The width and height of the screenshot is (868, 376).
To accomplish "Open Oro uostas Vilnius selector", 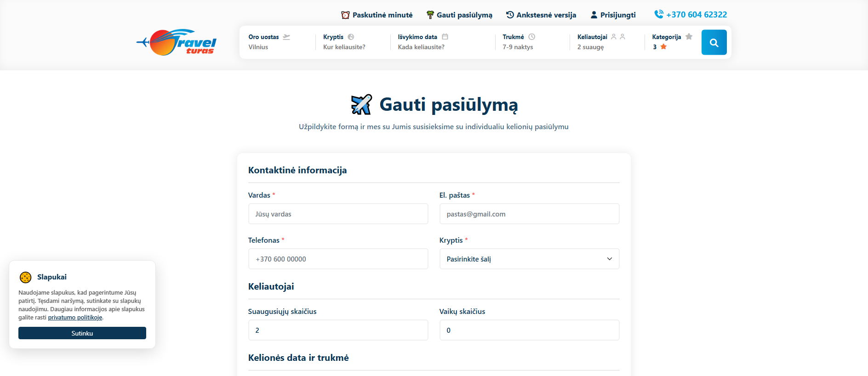I will (277, 42).
